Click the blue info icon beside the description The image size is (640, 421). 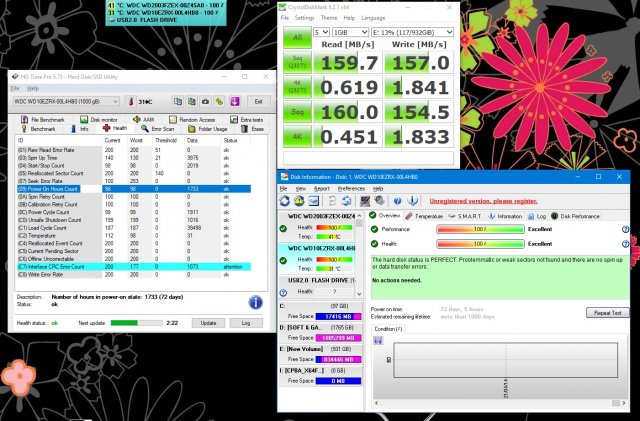(x=255, y=302)
